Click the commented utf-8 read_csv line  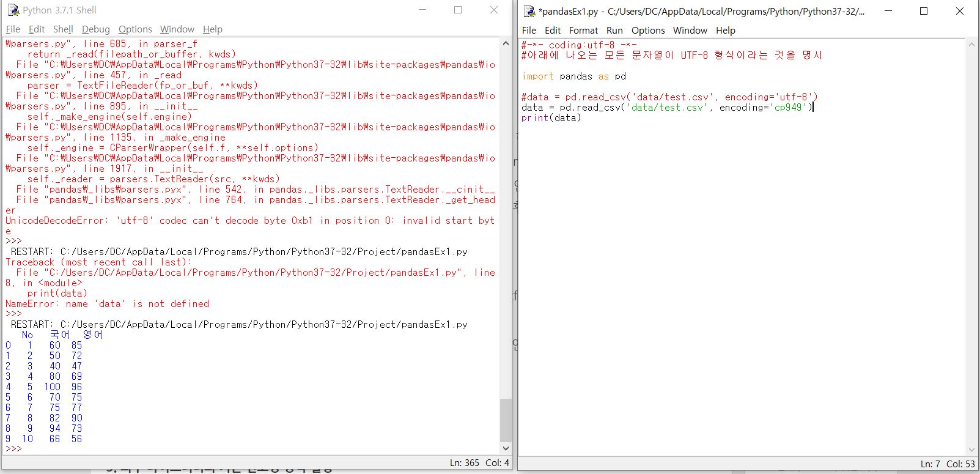coord(669,97)
